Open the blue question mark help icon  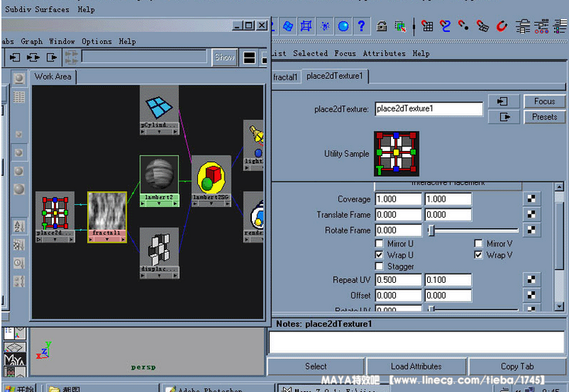pyautogui.click(x=361, y=26)
